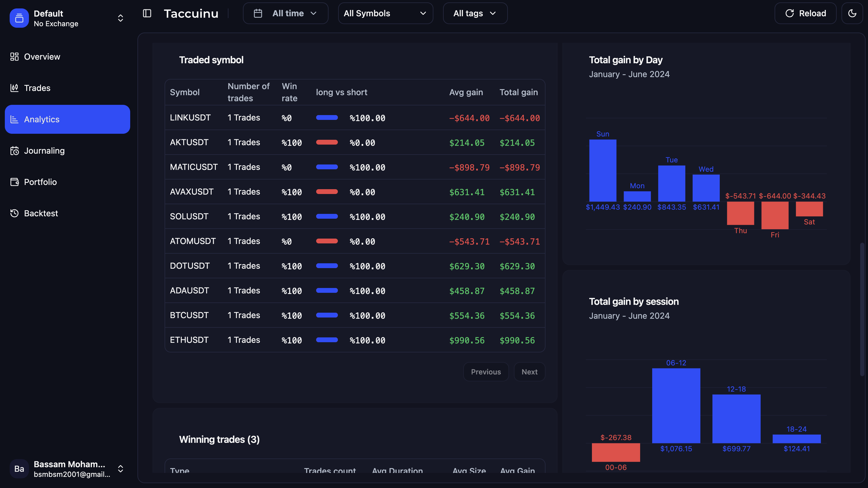Click the calendar icon in date filter
The width and height of the screenshot is (868, 488).
point(258,14)
